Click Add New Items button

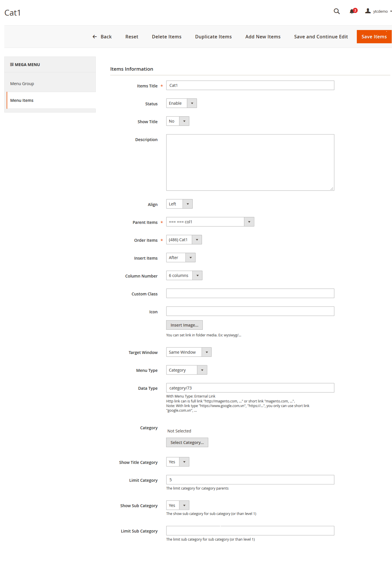(x=263, y=37)
